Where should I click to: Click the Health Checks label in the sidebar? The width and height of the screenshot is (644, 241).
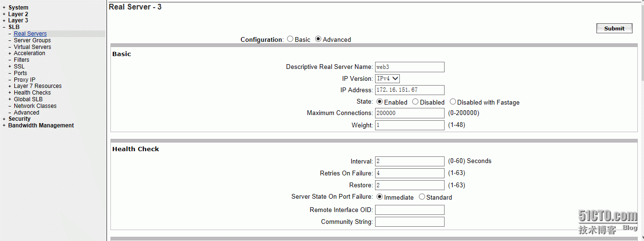tap(32, 93)
